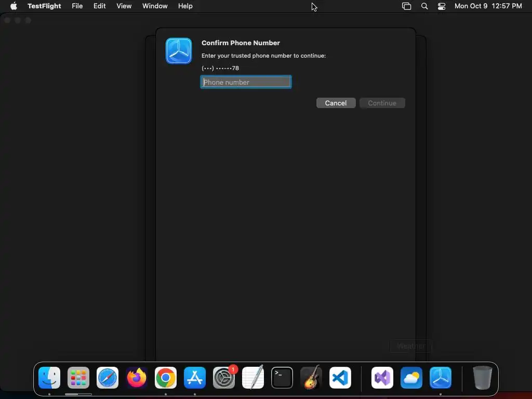Screen dimensions: 532x399
Task: Click the date and time clock
Action: coord(488,6)
